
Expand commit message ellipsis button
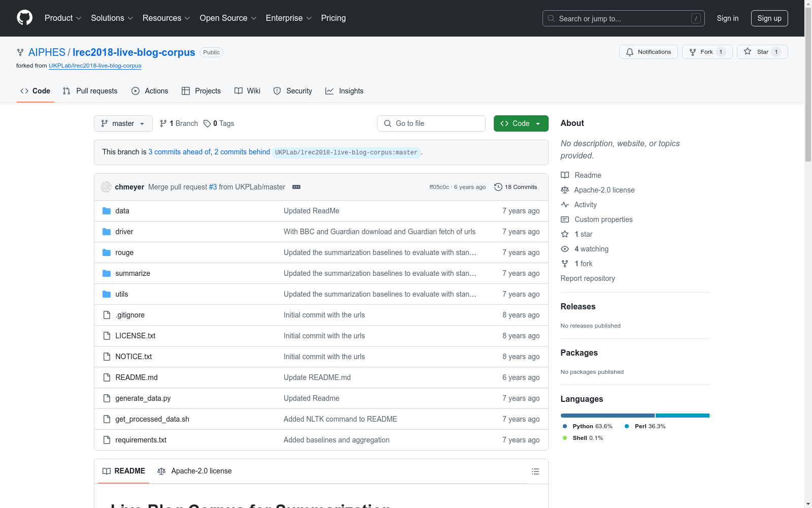296,187
